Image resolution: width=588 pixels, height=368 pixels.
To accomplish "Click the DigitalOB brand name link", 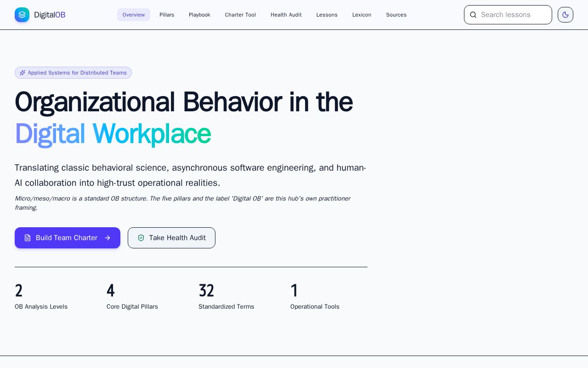I will coord(50,15).
